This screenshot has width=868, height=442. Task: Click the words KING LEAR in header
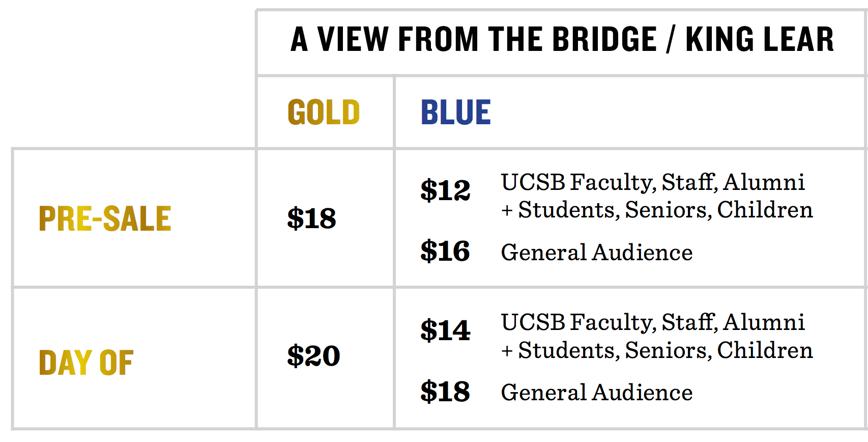(760, 40)
